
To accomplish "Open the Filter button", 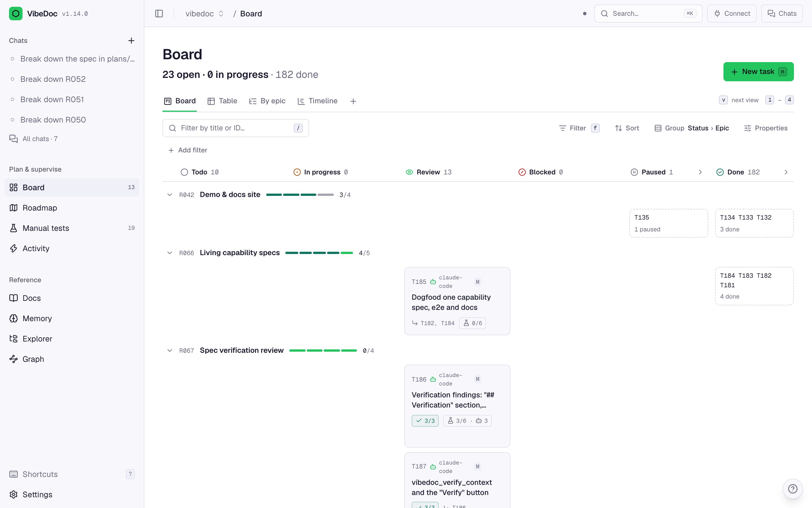I will (x=579, y=128).
